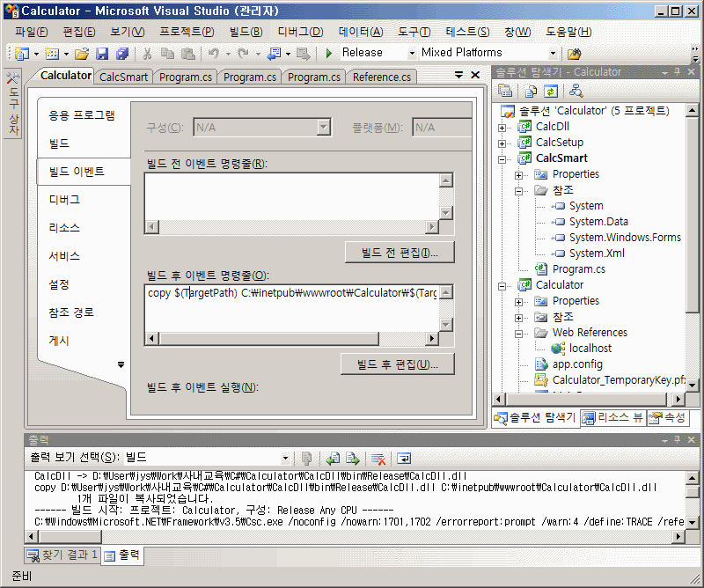Toggle auto-hide pin on Output panel

[x=678, y=440]
